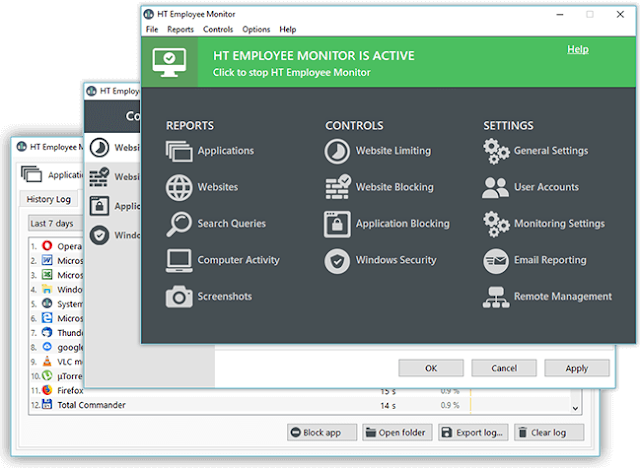Viewport: 640px width, 468px height.
Task: Click the Computer Activity label
Action: [x=238, y=260]
